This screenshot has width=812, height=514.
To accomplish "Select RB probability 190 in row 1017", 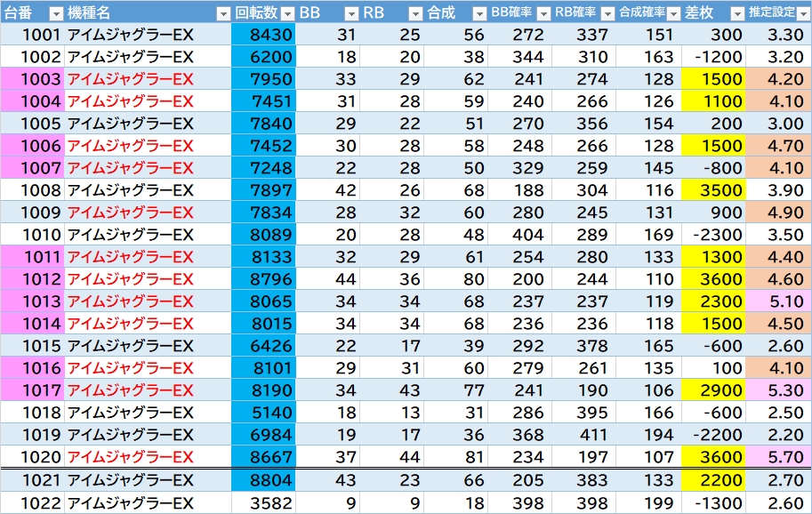I will [584, 390].
